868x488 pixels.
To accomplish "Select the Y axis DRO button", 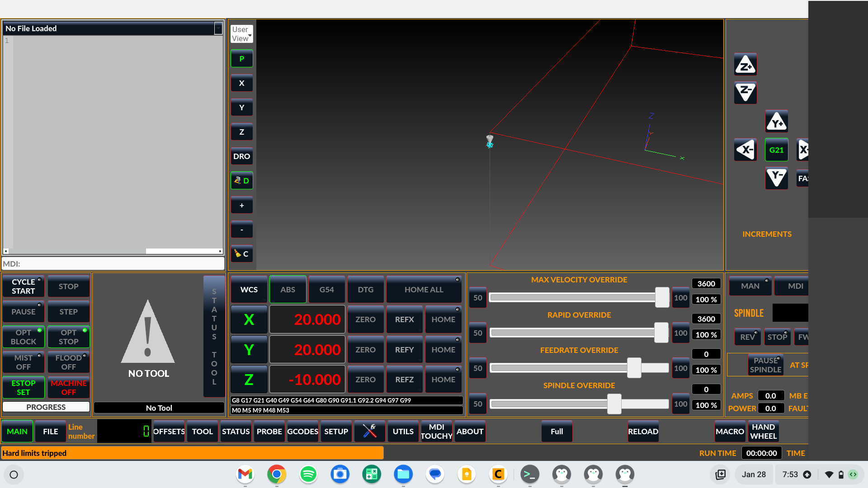I will [x=249, y=350].
